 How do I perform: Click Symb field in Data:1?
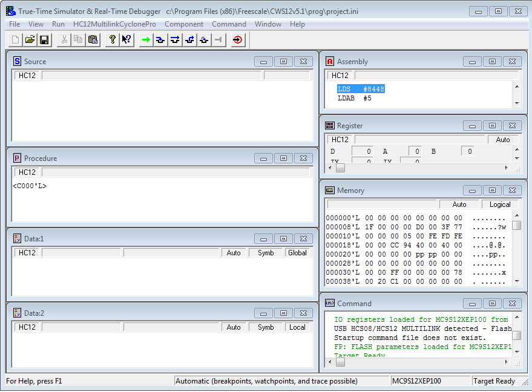pos(266,253)
